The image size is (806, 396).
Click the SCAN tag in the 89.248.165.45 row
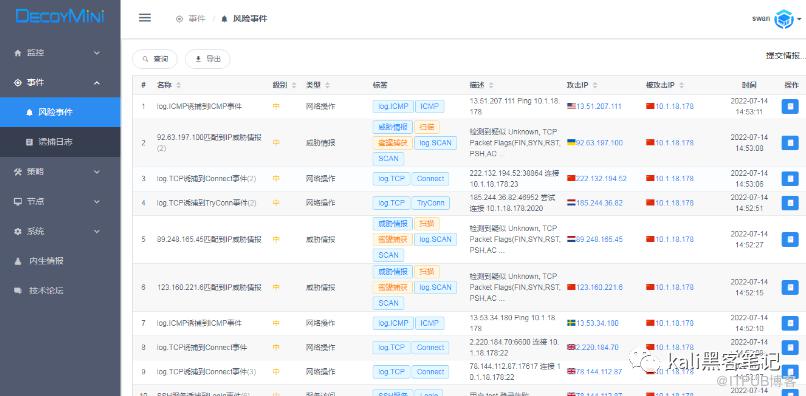[388, 255]
